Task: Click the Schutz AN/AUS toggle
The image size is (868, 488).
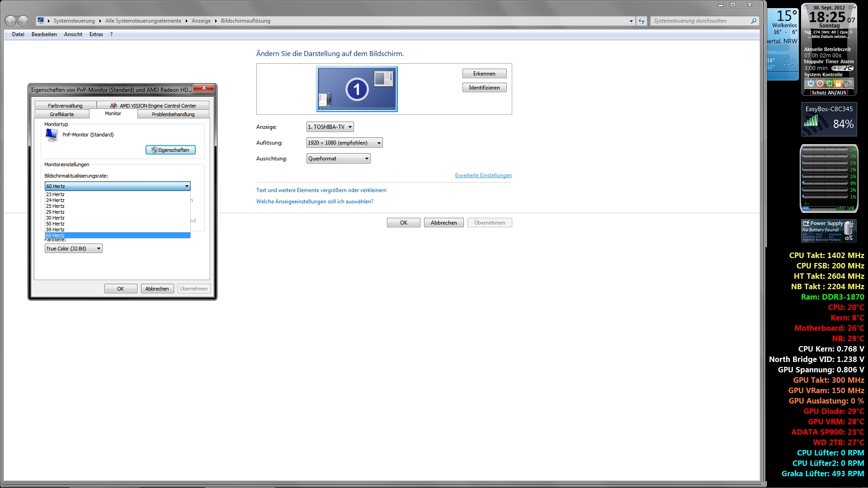Action: pos(829,93)
